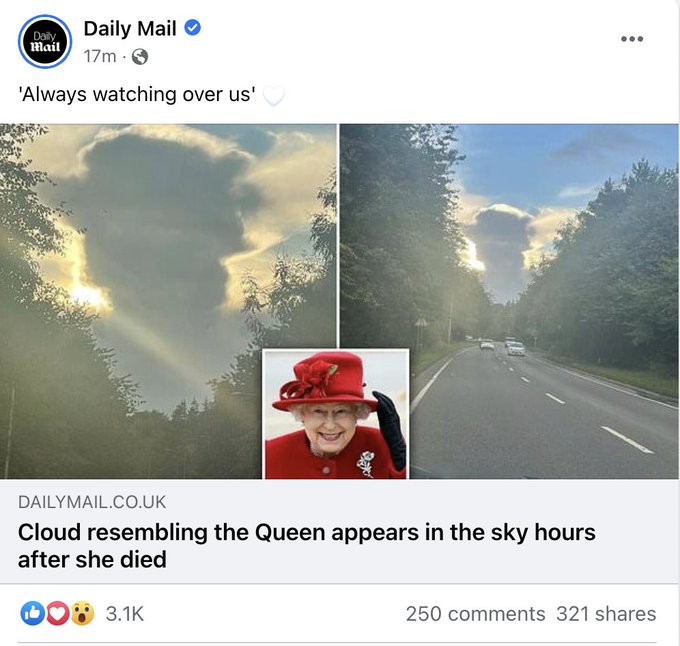
Task: Click the inset photo of woman in red hat
Action: tap(336, 414)
